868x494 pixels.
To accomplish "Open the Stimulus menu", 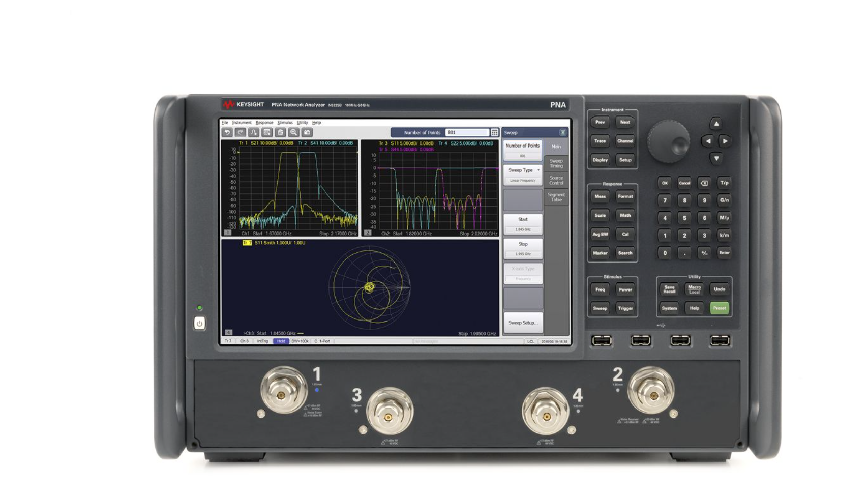I will [285, 123].
